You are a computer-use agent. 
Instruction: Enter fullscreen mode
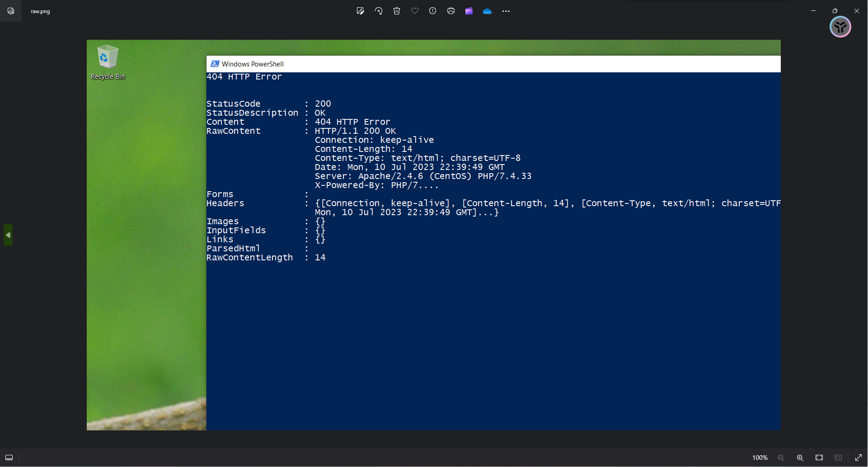(x=859, y=458)
